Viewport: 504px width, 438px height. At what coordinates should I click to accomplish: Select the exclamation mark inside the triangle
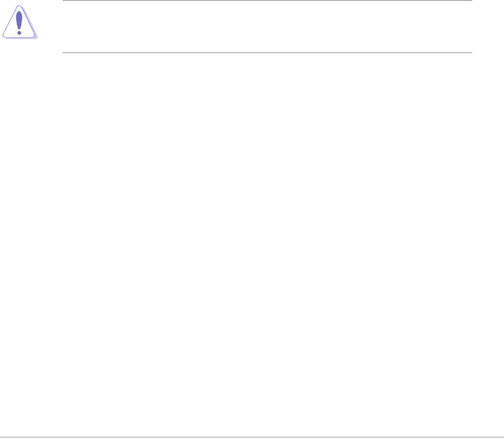point(19,23)
